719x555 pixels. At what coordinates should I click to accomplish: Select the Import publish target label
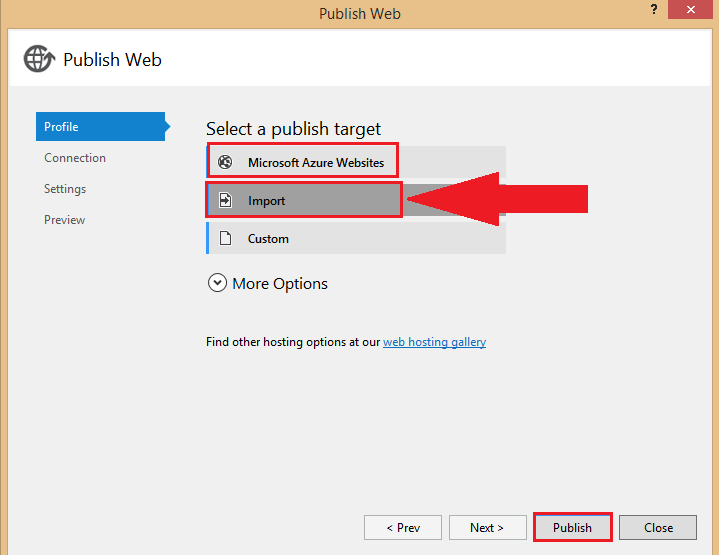(x=267, y=200)
